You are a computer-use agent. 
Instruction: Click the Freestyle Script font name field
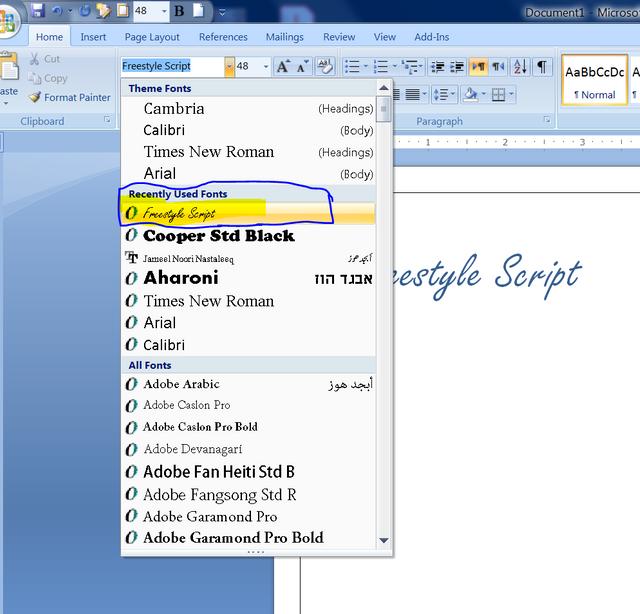point(173,67)
